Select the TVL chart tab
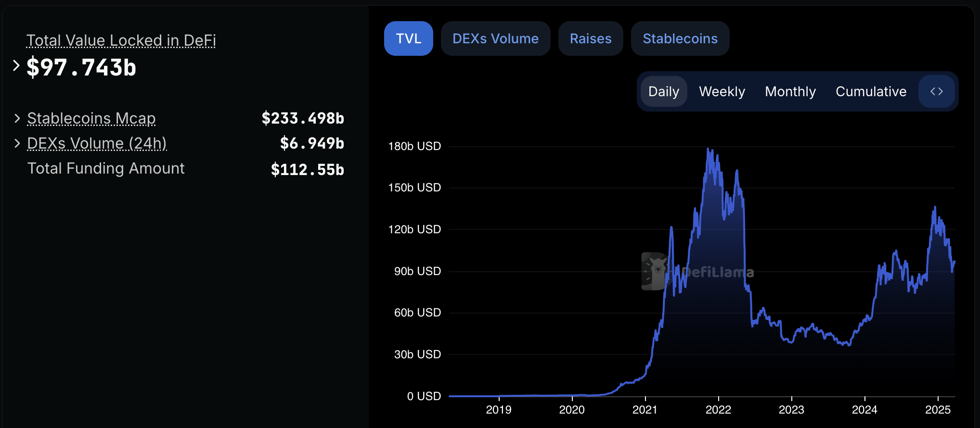The width and height of the screenshot is (980, 428). (409, 38)
